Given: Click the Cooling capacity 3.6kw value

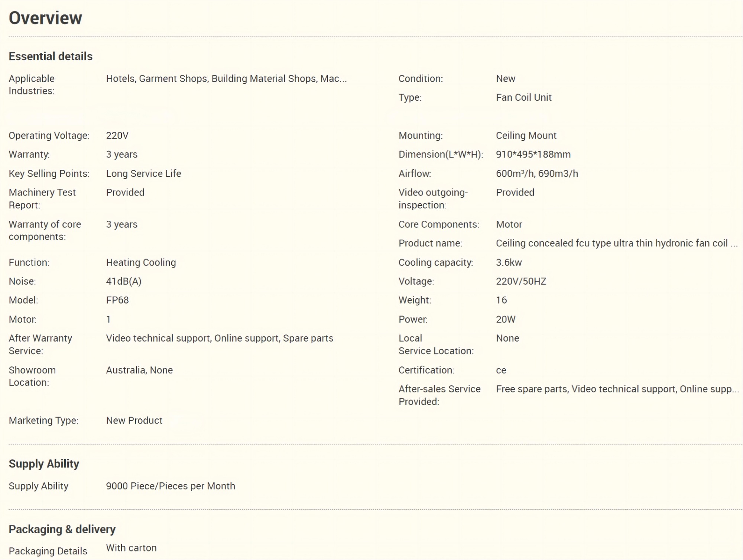Looking at the screenshot, I should 509,263.
